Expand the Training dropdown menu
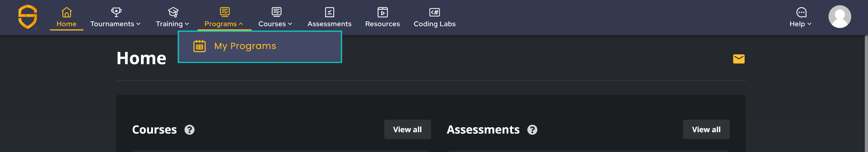Viewport: 868px width, 152px height. pyautogui.click(x=172, y=24)
